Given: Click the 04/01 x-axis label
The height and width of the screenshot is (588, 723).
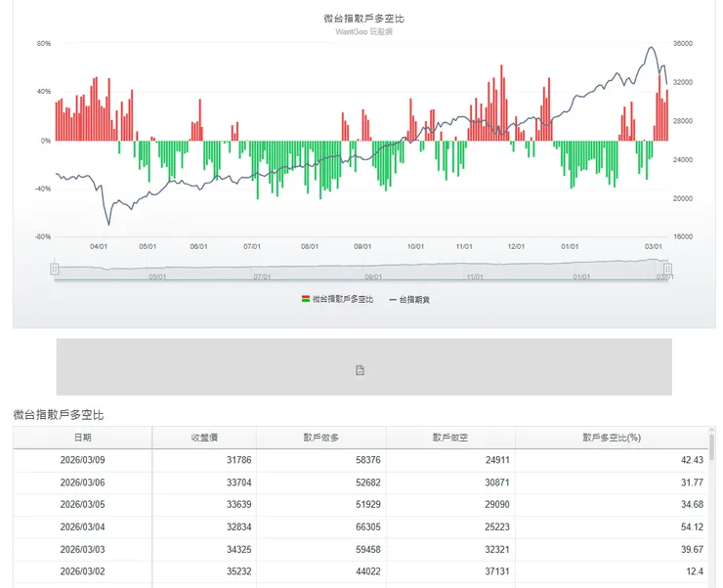Looking at the screenshot, I should tap(99, 246).
